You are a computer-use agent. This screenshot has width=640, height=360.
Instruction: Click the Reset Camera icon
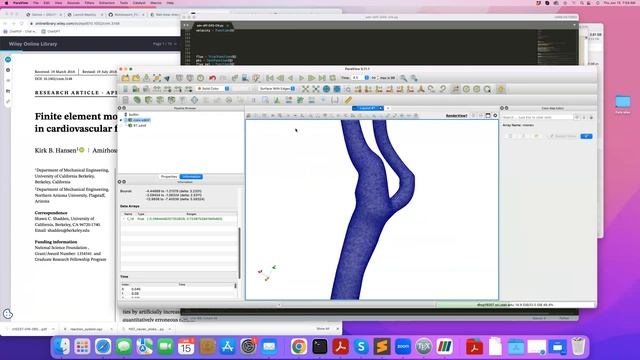pyautogui.click(x=305, y=89)
